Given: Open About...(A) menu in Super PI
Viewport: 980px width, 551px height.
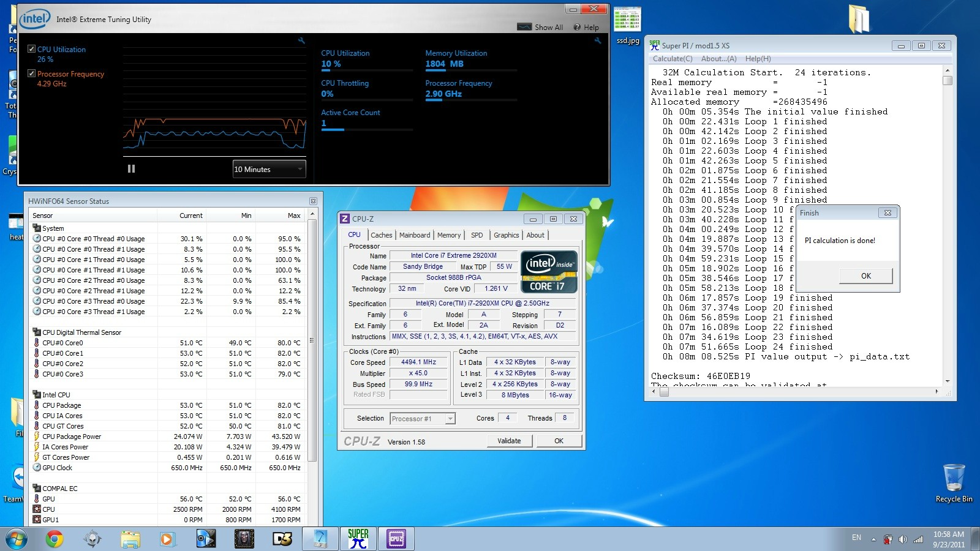Looking at the screenshot, I should [719, 59].
